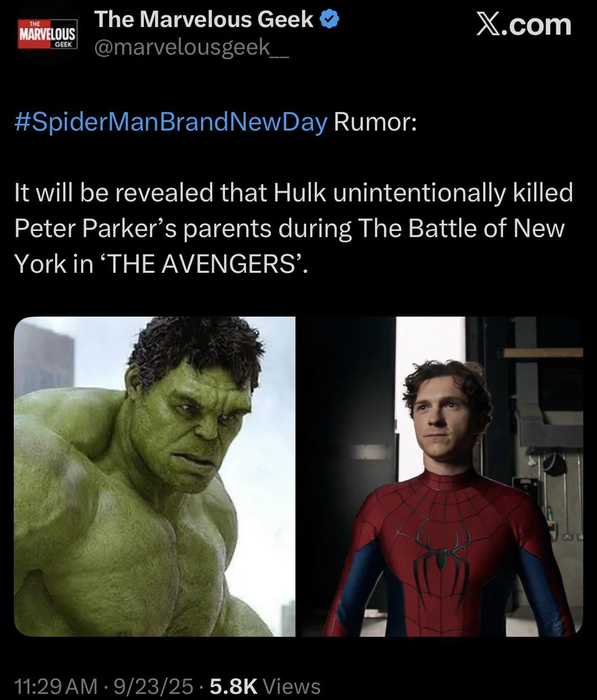
Task: Open the 5.8K view count
Action: tap(233, 686)
